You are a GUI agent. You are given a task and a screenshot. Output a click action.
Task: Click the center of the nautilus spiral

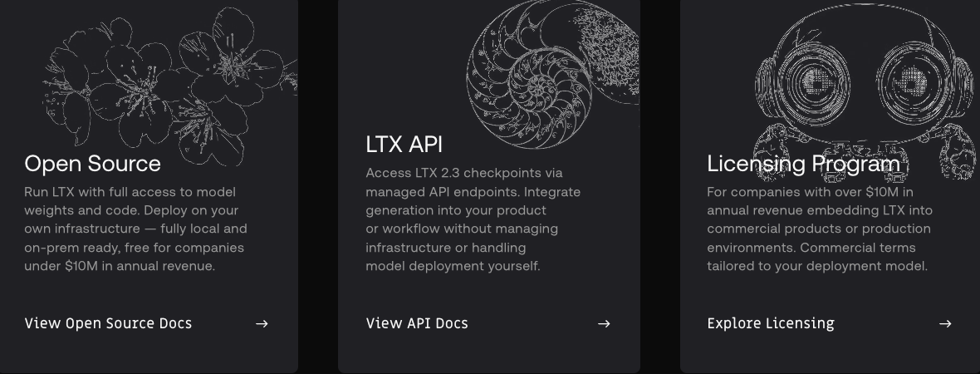(x=537, y=86)
